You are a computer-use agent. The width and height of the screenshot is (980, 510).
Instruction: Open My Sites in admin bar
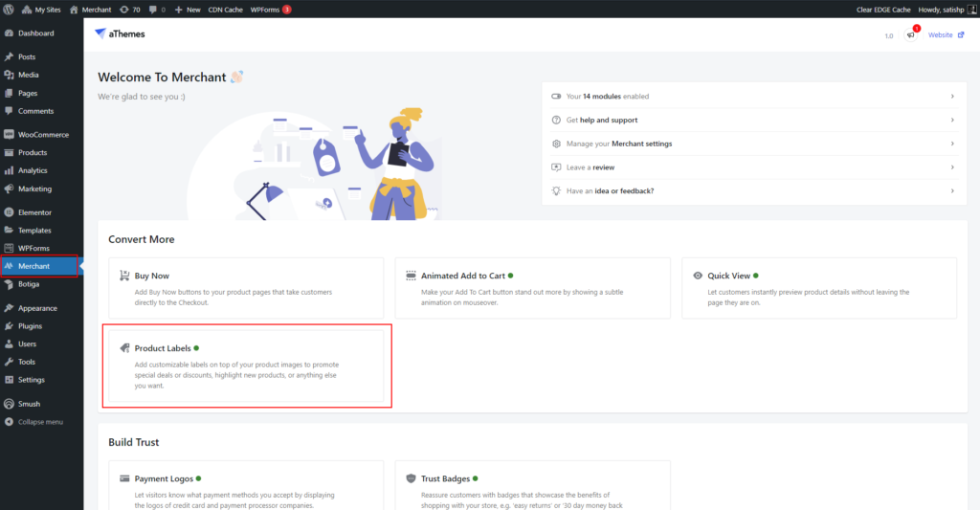pyautogui.click(x=41, y=10)
